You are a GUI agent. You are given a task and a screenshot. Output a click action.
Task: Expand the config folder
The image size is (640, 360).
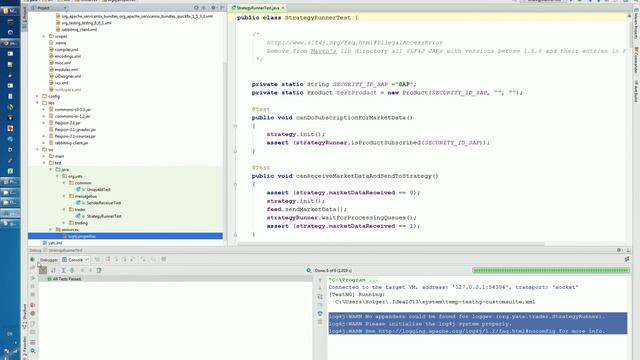38,96
